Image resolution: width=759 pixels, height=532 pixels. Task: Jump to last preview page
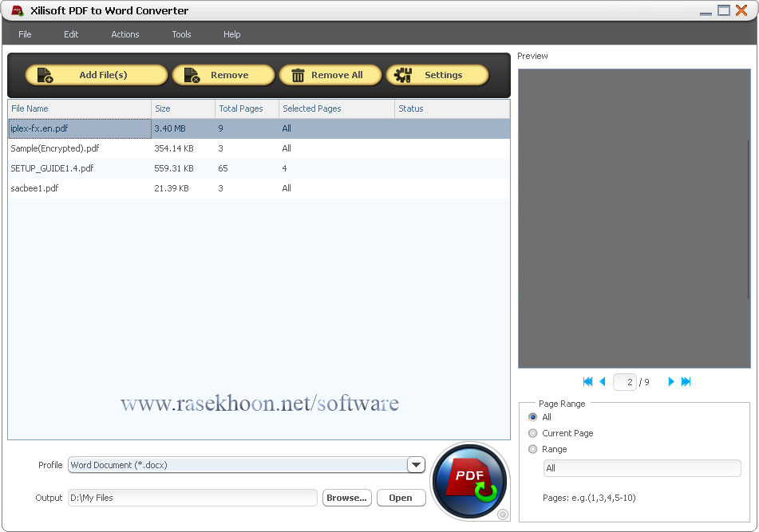(x=686, y=381)
